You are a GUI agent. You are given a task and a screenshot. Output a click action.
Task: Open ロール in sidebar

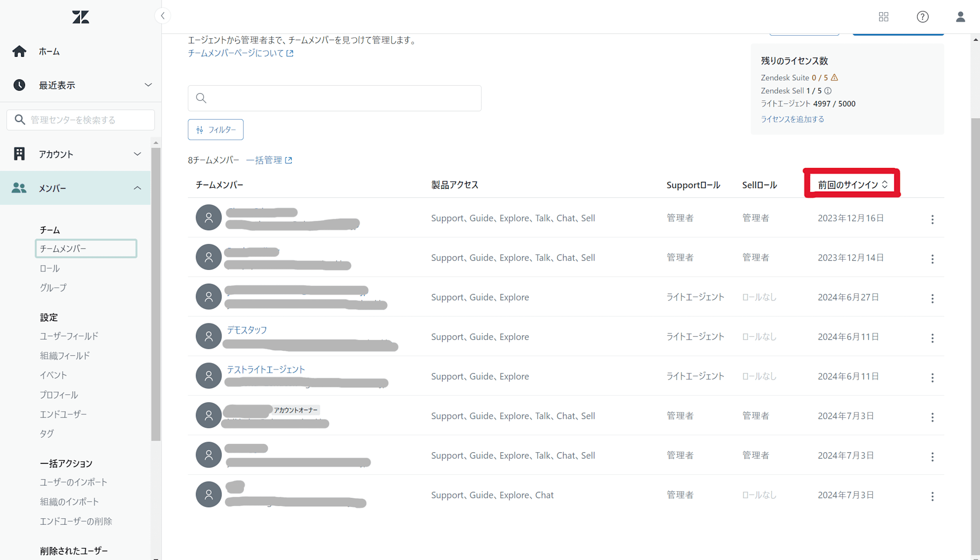[x=50, y=268]
